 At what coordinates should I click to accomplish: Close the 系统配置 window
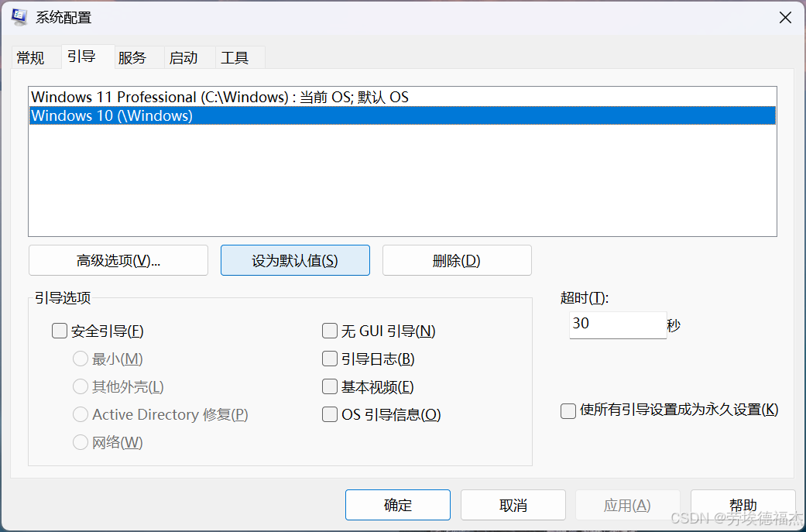(x=785, y=18)
